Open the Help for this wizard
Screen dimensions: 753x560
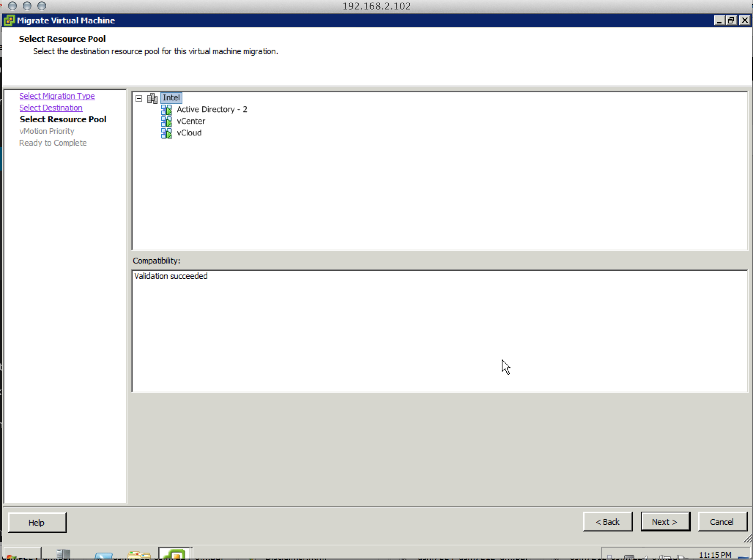[x=37, y=522]
